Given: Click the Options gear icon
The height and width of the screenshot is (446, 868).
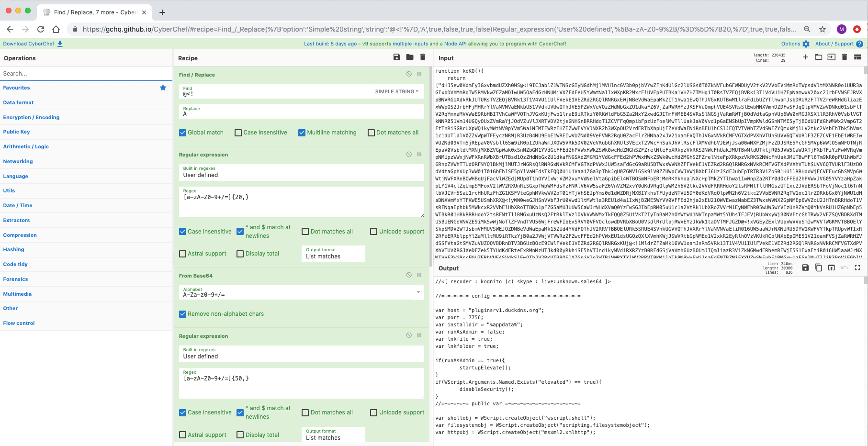Looking at the screenshot, I should tap(806, 44).
